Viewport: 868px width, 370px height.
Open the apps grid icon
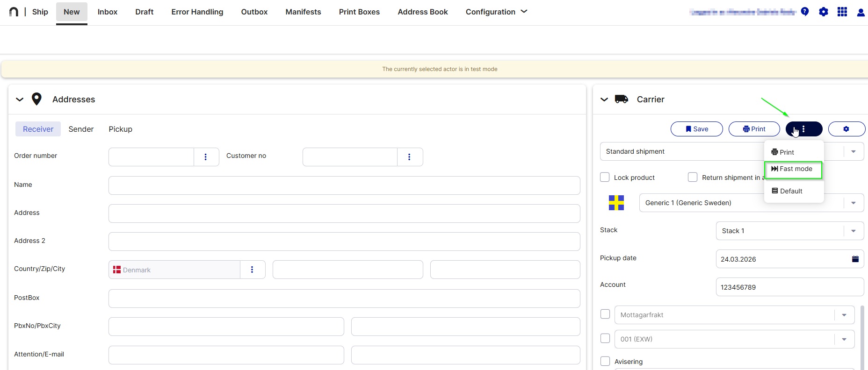842,12
